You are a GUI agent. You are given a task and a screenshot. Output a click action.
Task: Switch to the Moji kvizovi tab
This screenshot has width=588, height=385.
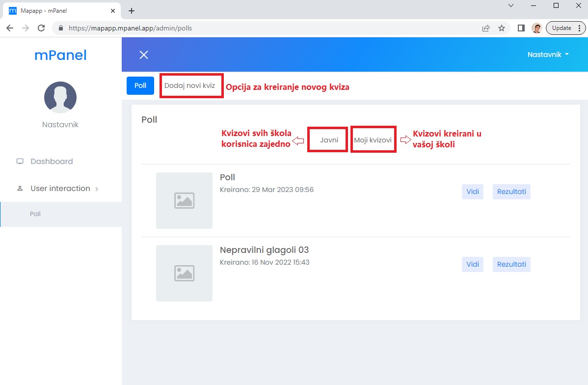(373, 140)
